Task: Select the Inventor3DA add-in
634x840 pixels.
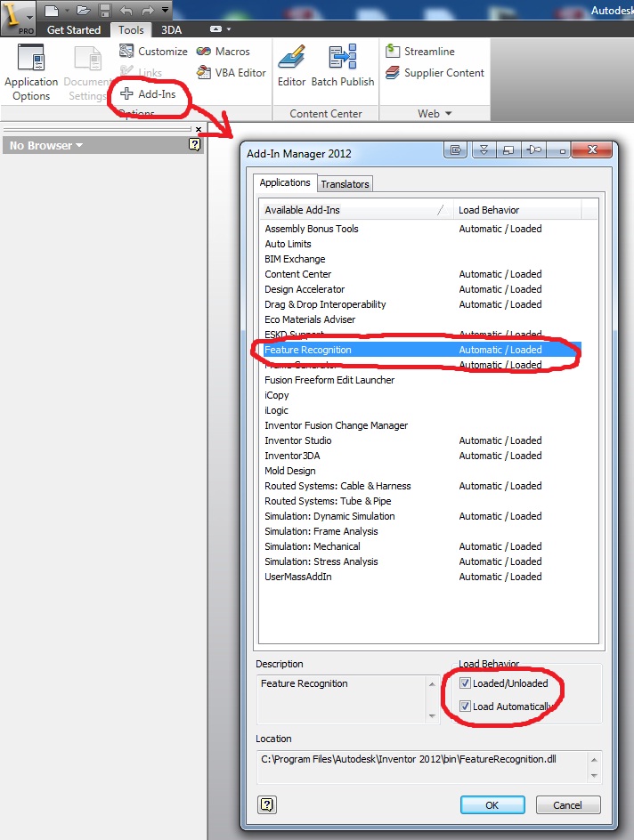Action: pyautogui.click(x=422, y=456)
